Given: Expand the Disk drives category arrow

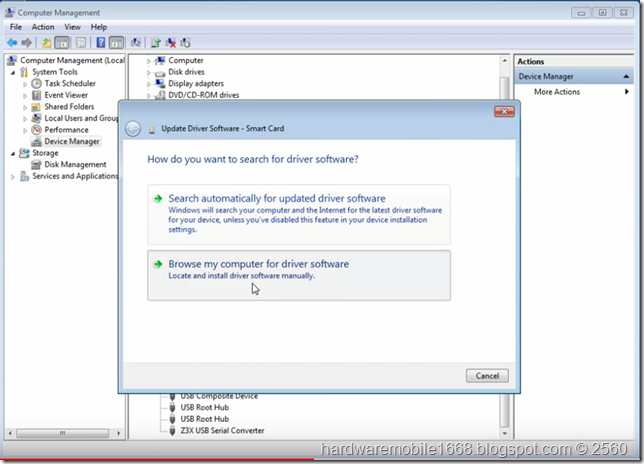Looking at the screenshot, I should click(x=149, y=72).
